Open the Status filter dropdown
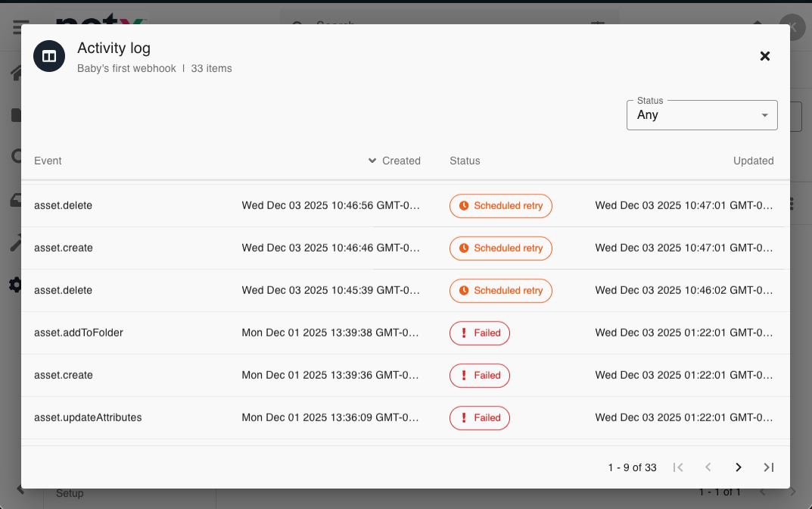The image size is (812, 509). click(702, 115)
